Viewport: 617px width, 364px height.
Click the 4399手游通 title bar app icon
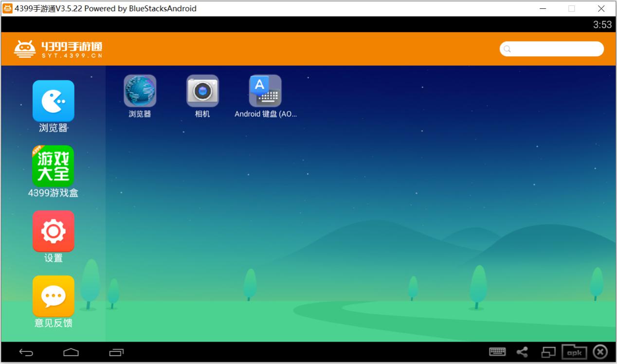click(8, 8)
